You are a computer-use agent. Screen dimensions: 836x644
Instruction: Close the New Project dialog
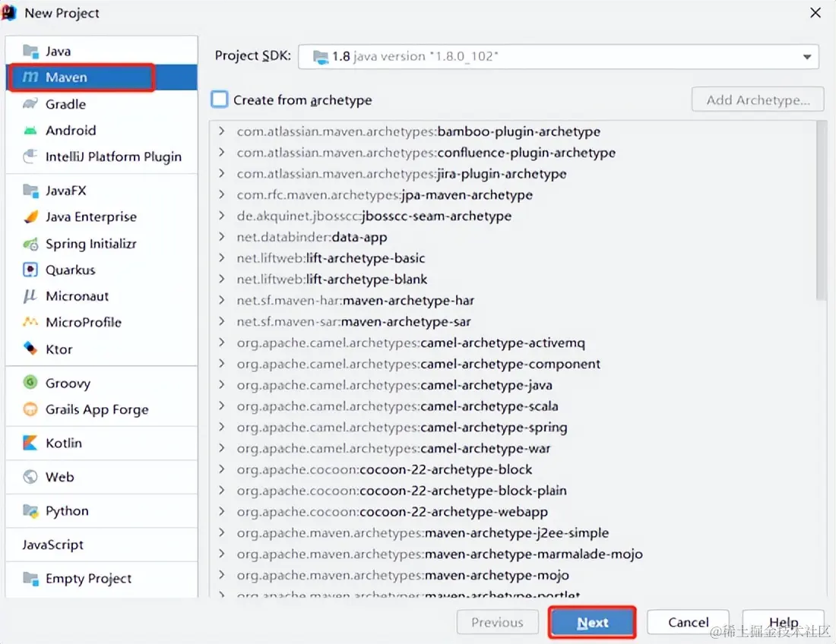pos(815,12)
